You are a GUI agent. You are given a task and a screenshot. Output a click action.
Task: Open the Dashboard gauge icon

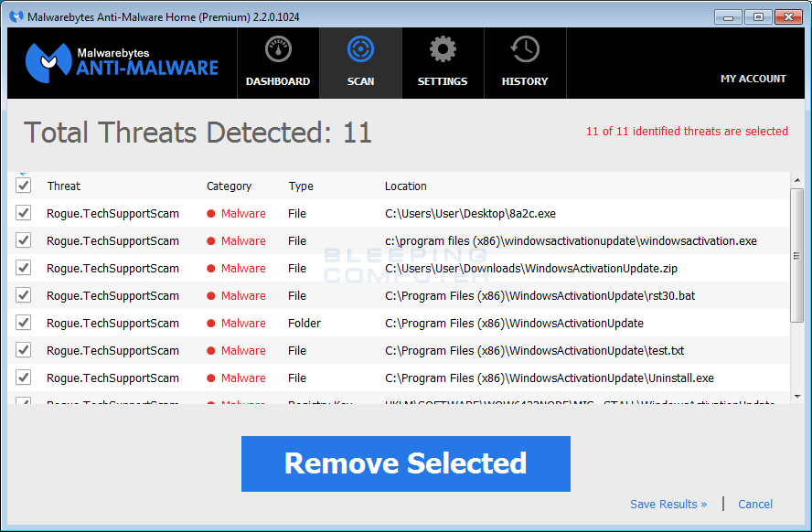point(278,50)
